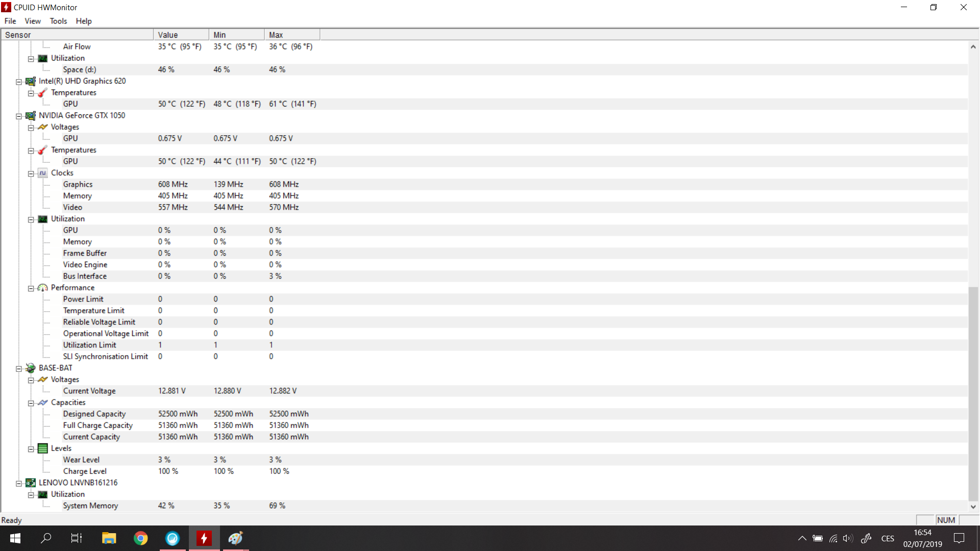Collapse the BASE-BAT tree node

[x=19, y=368]
